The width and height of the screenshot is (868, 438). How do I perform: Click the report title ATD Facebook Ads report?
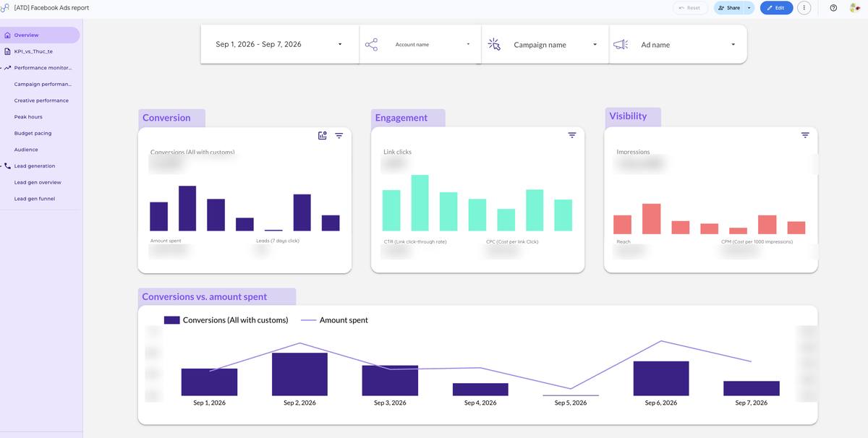51,8
